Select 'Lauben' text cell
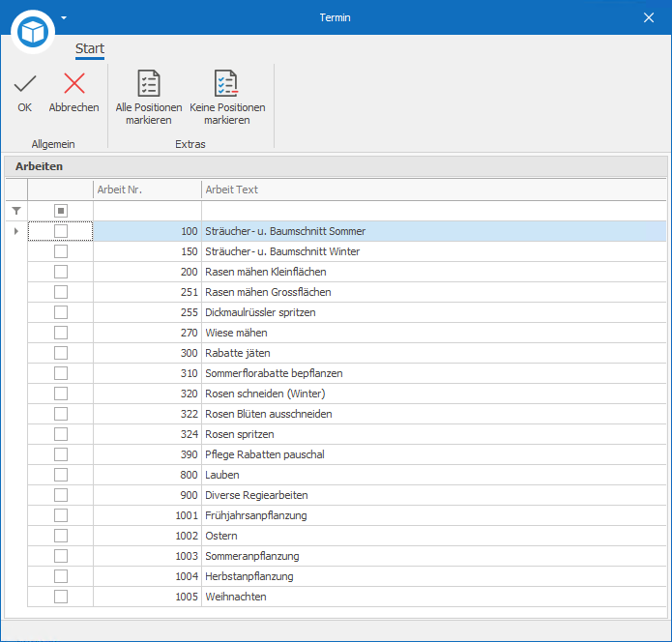672x642 pixels. [x=434, y=475]
